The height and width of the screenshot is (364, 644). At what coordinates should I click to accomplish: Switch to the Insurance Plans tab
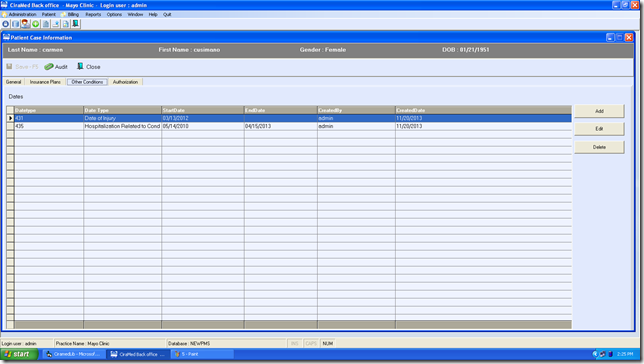click(45, 82)
